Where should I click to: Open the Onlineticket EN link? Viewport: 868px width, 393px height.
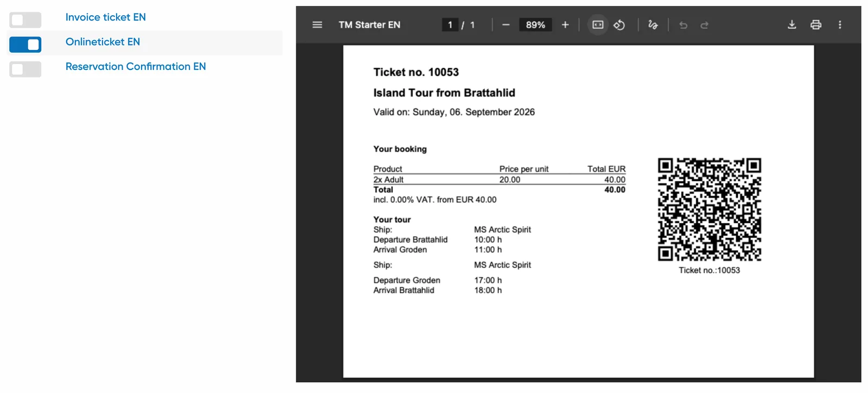[103, 42]
